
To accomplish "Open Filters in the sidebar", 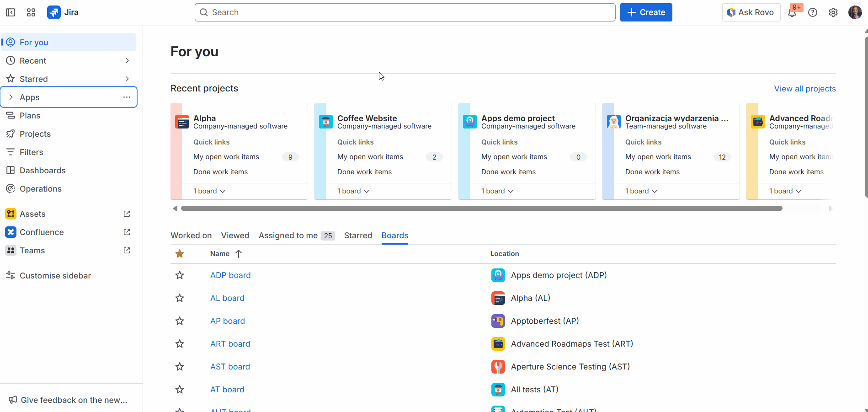I will coord(69,152).
